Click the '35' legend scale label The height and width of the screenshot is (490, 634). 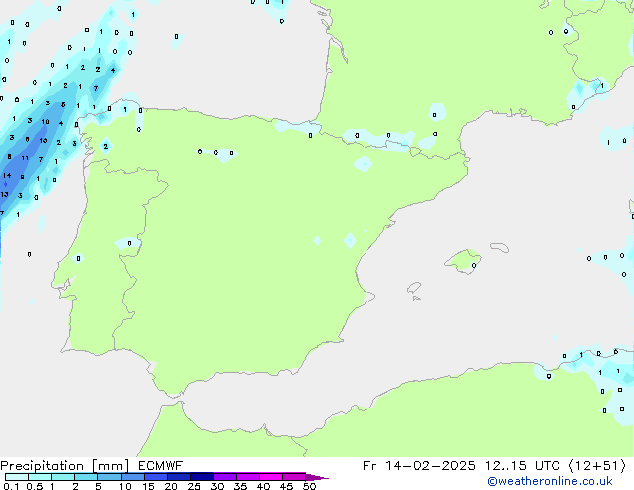coord(240,486)
